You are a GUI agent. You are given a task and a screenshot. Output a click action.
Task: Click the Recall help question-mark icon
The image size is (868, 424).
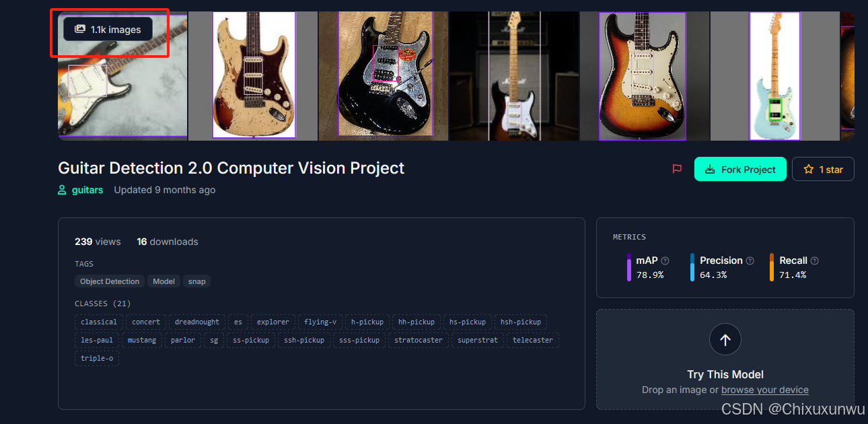click(x=814, y=261)
